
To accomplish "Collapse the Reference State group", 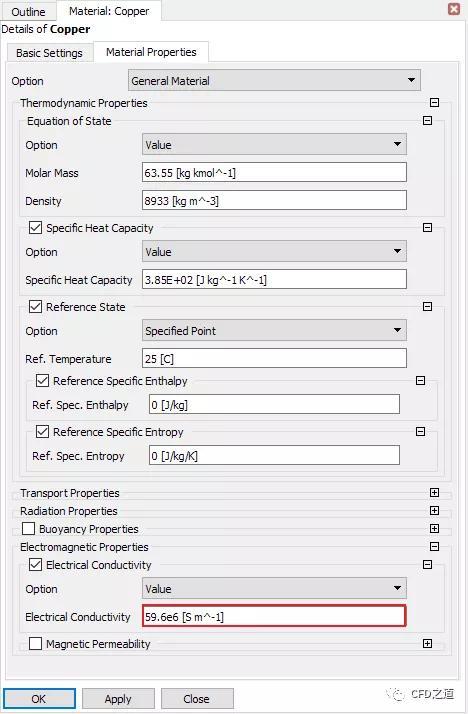I will (427, 306).
